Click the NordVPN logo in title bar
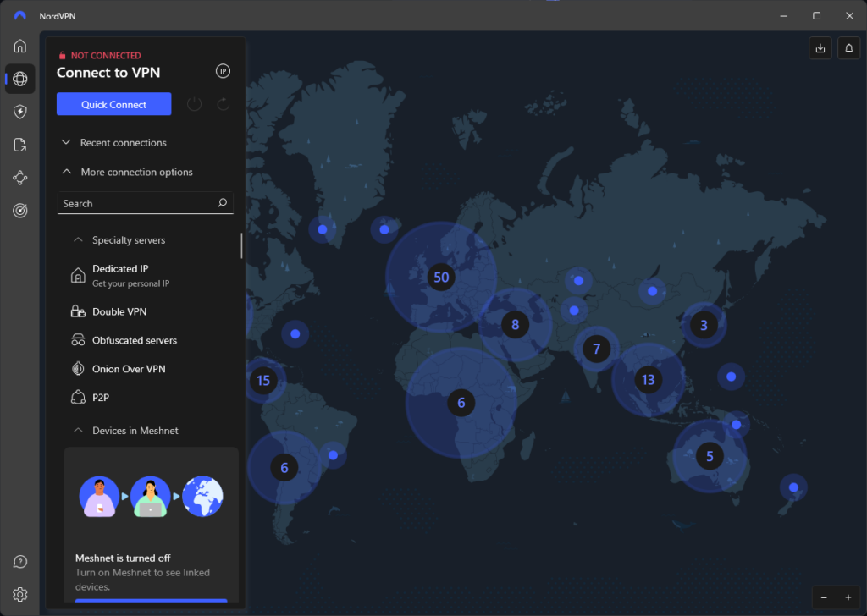 pyautogui.click(x=20, y=16)
